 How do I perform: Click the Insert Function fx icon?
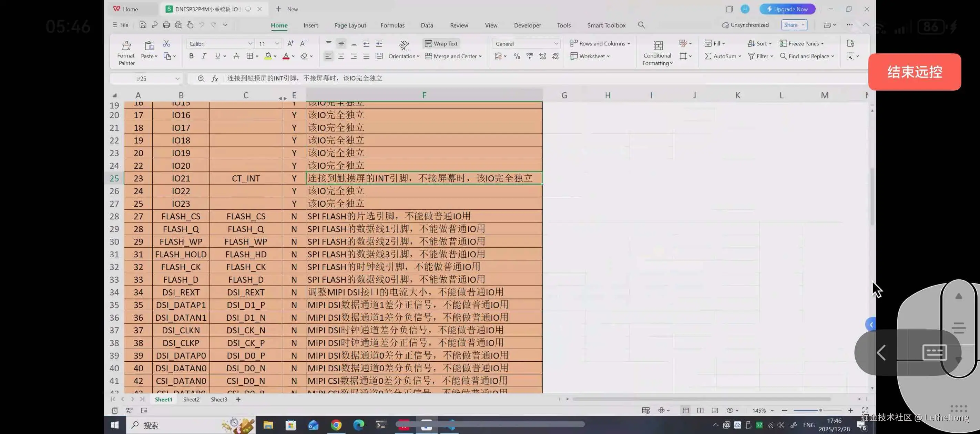coord(215,79)
